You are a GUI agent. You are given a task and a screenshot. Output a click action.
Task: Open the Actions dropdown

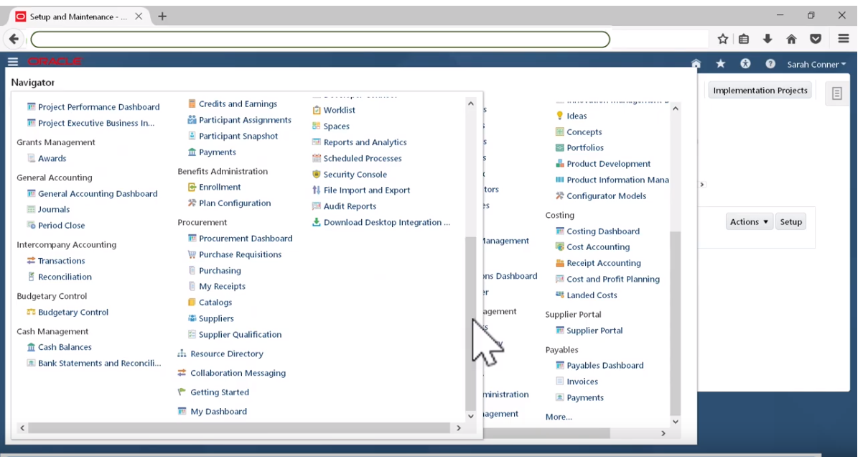click(x=750, y=222)
